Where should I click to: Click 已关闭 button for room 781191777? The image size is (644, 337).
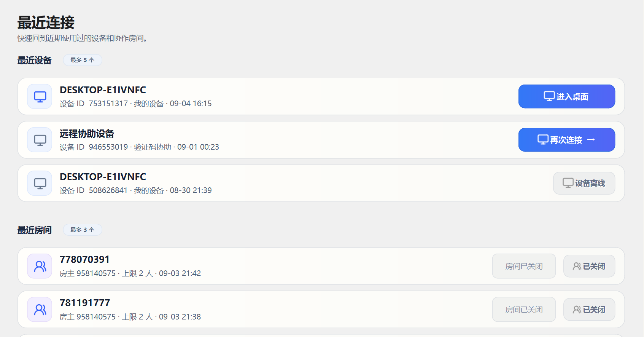pos(589,310)
